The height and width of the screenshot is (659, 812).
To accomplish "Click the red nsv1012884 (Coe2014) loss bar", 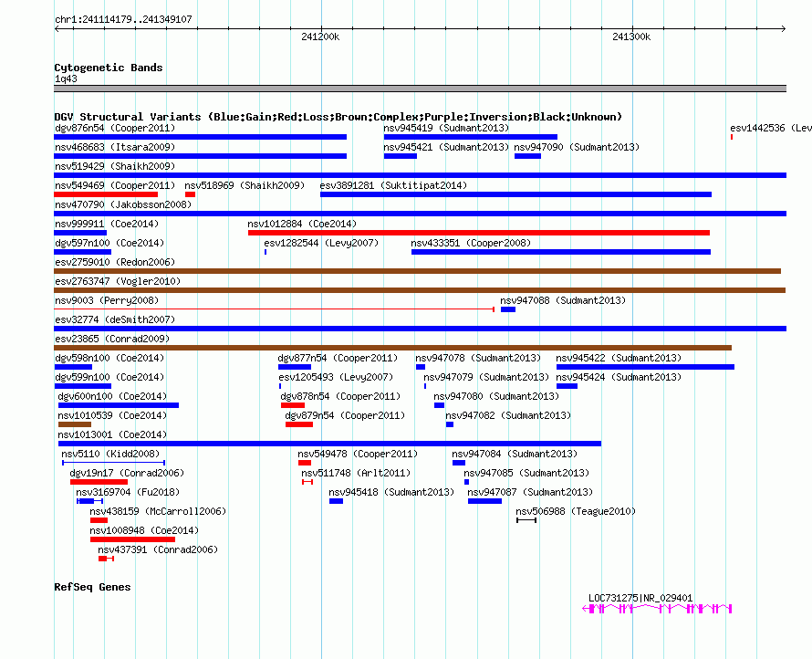I will pyautogui.click(x=478, y=233).
